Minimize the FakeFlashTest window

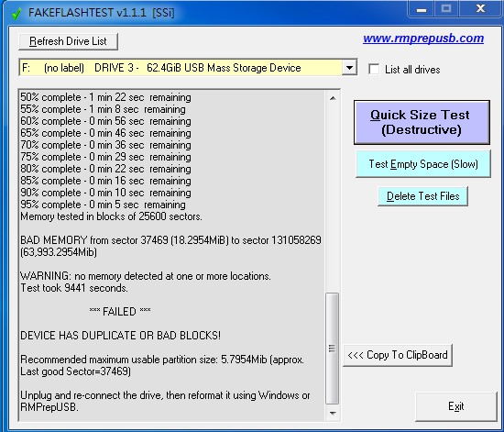click(x=422, y=9)
